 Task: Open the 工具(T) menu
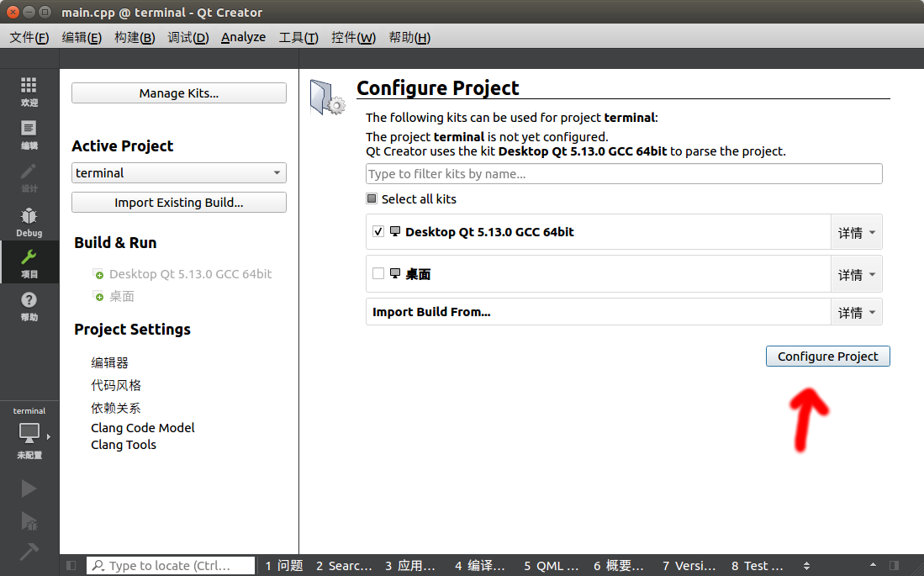click(298, 37)
